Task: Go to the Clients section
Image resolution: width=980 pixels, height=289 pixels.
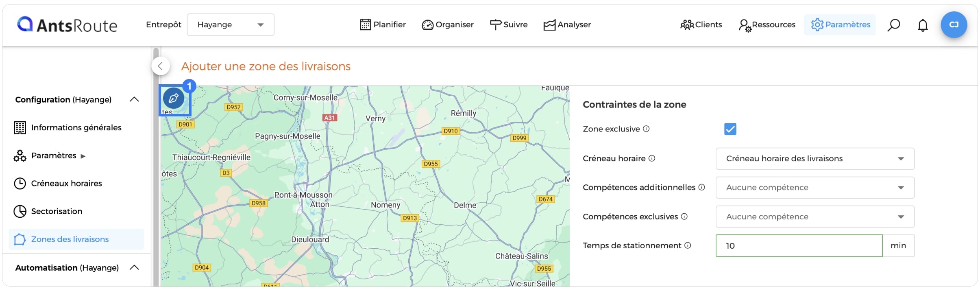Action: pyautogui.click(x=701, y=25)
